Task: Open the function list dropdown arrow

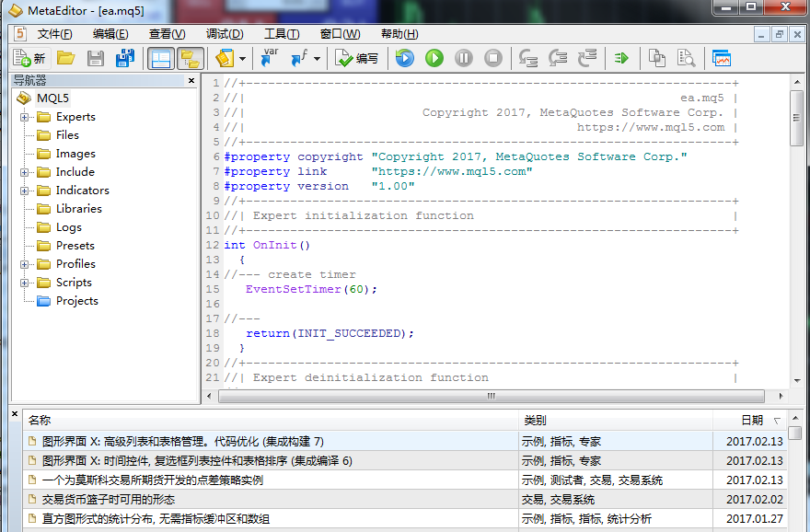Action: (x=317, y=59)
